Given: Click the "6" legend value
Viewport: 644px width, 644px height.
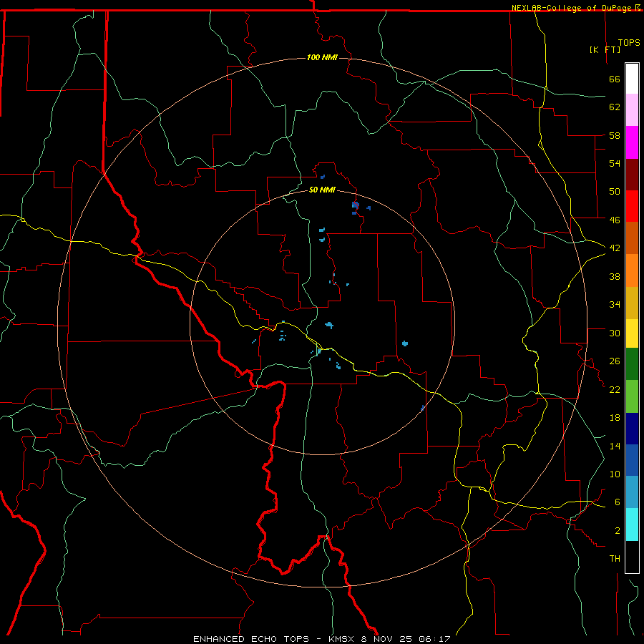Looking at the screenshot, I should [x=618, y=502].
